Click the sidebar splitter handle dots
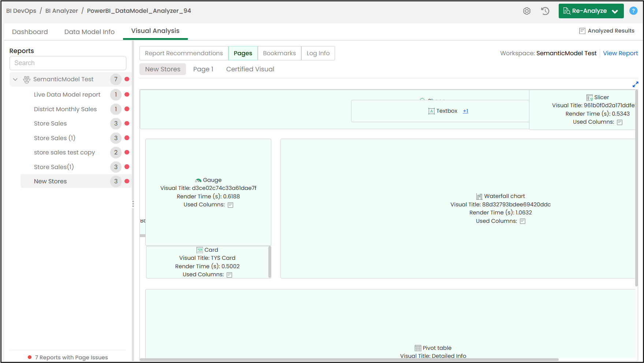This screenshot has height=363, width=644. [x=133, y=204]
